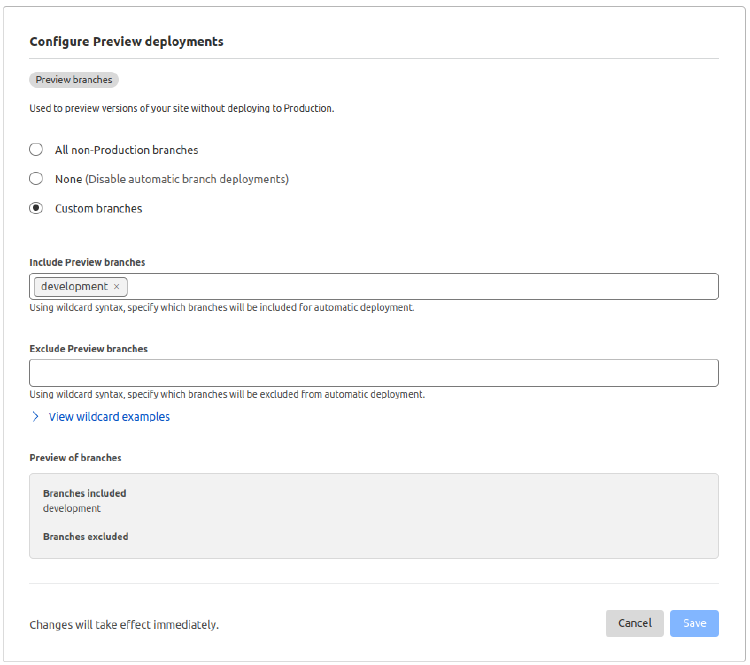Choose None to disable automatic deployments
Screen dimensions: 750x665
point(36,179)
